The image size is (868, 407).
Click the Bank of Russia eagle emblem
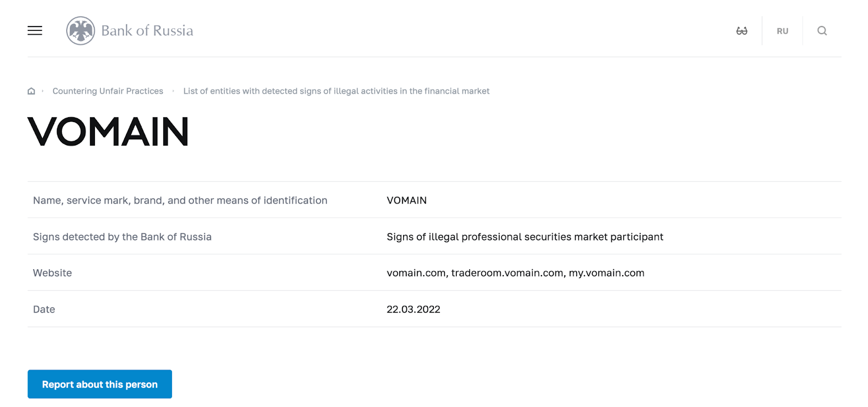80,31
